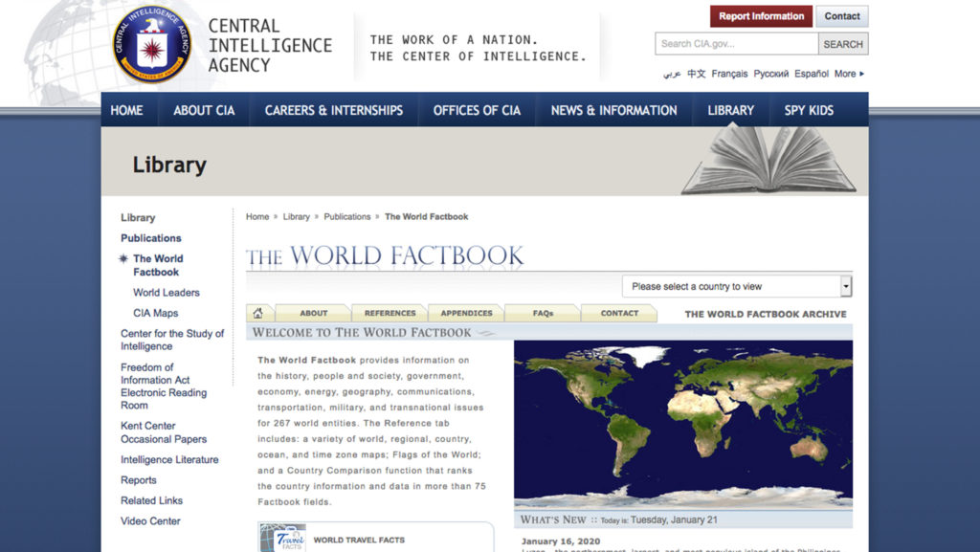Open Freedom of Information Act Reading Room

tap(163, 386)
